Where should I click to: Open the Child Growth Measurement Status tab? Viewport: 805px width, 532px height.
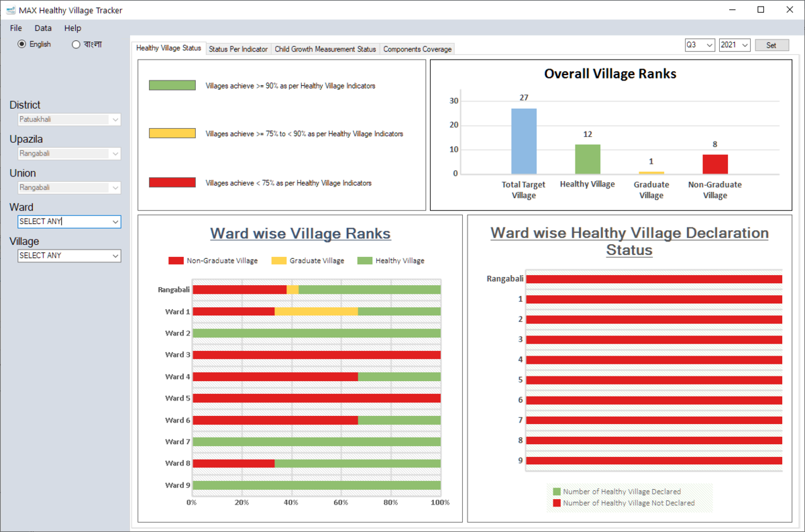325,48
